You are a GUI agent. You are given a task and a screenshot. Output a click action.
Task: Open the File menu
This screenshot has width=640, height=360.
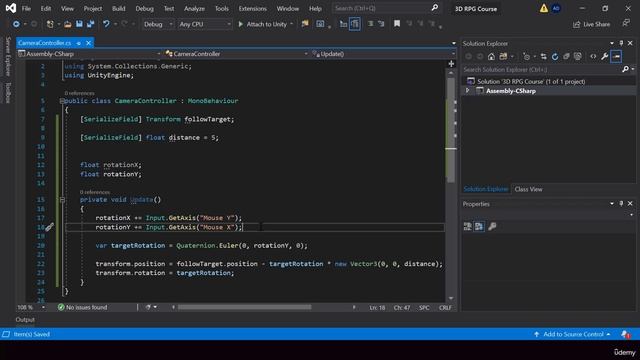[26, 9]
